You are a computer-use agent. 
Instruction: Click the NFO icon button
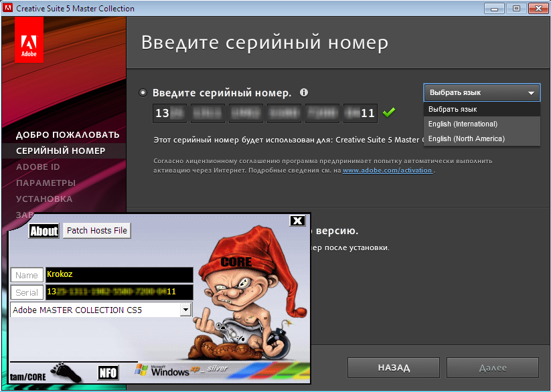(108, 373)
